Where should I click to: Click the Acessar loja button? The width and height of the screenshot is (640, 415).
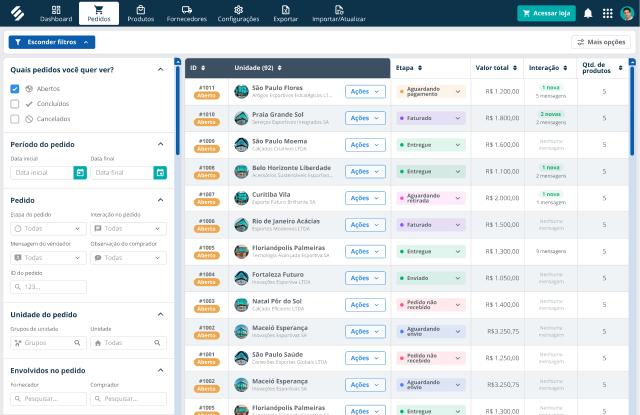tap(547, 13)
